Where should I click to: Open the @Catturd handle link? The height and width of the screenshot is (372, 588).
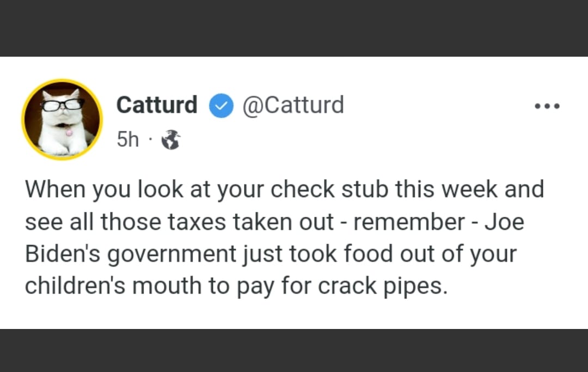pos(292,105)
